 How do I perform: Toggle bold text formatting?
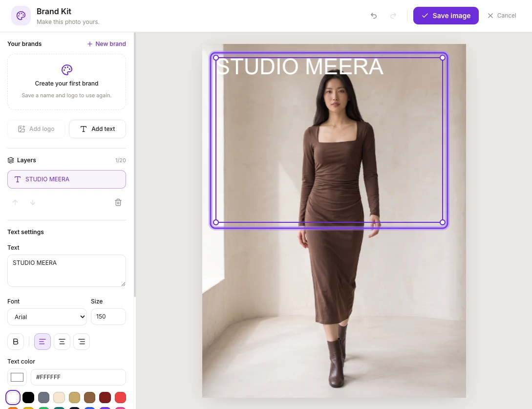tap(16, 342)
